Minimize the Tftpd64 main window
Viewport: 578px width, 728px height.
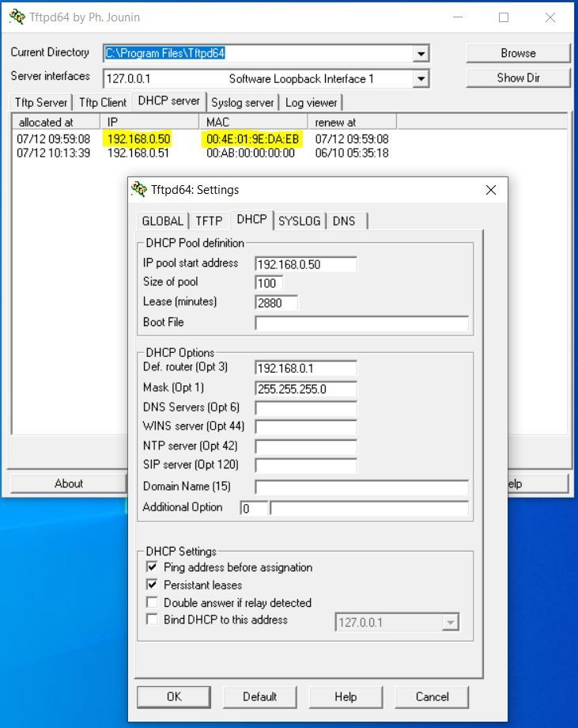(458, 17)
